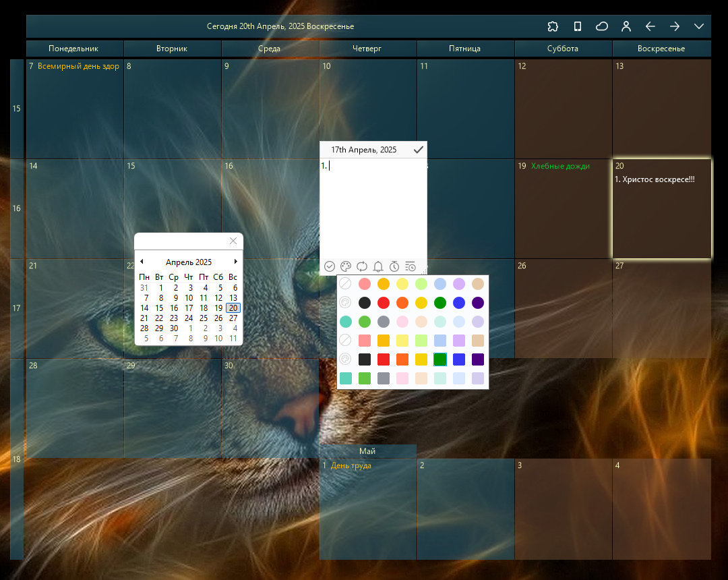Image resolution: width=728 pixels, height=580 pixels.
Task: Choose the red circle color swatch
Action: click(384, 303)
